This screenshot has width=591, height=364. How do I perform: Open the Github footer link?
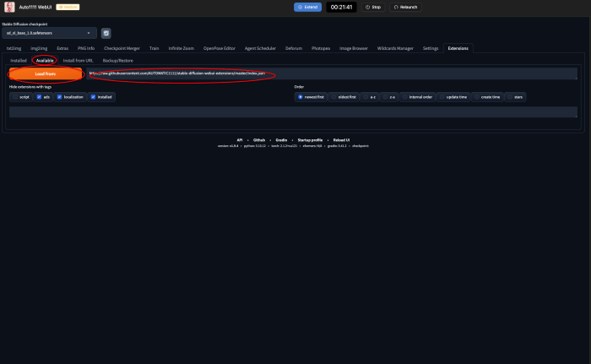259,140
